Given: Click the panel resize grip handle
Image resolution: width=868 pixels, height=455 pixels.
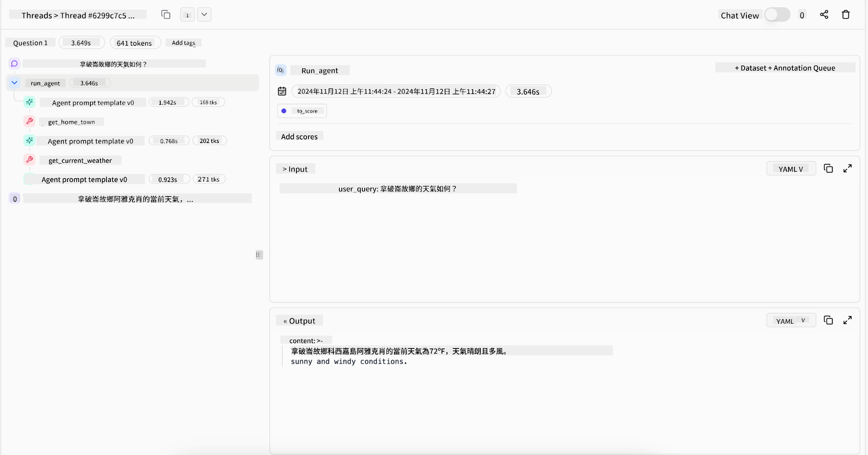Looking at the screenshot, I should pos(259,254).
